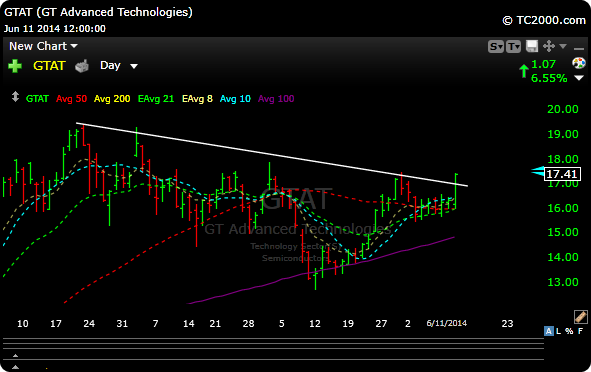Expand the bottom lower-pane arrow
The image size is (591, 372).
click(15, 367)
